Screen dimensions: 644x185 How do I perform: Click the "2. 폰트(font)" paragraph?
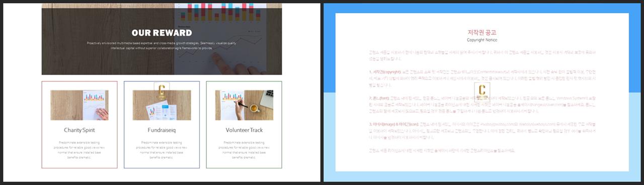pos(482,105)
